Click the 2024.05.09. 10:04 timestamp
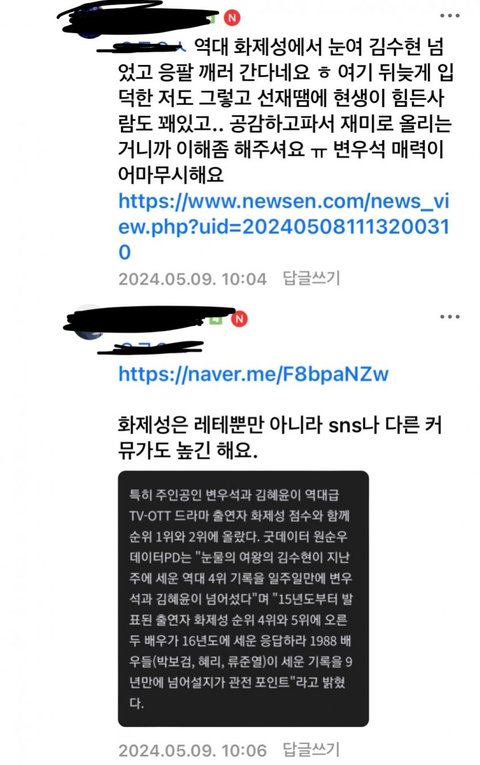480x765 pixels. tap(192, 279)
